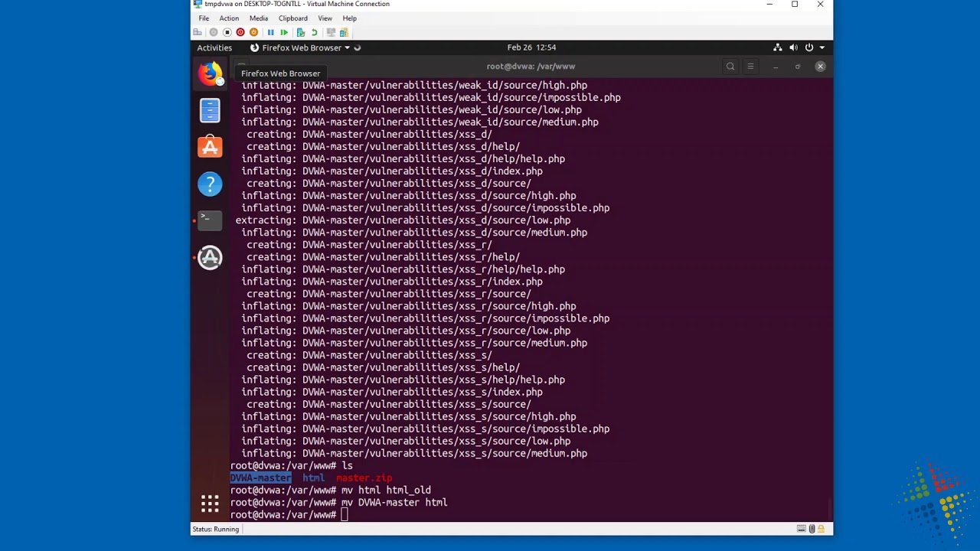Click the network status icon
Viewport: 980px width, 551px height.
click(x=778, y=47)
